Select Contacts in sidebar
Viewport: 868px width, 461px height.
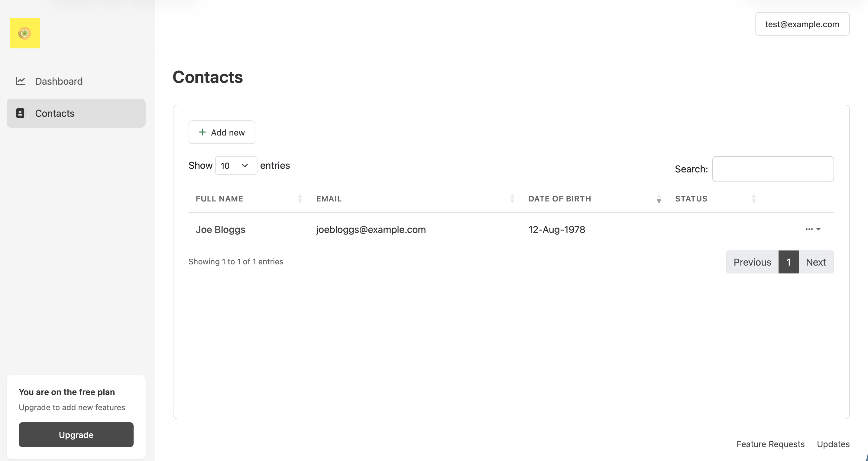pos(55,113)
